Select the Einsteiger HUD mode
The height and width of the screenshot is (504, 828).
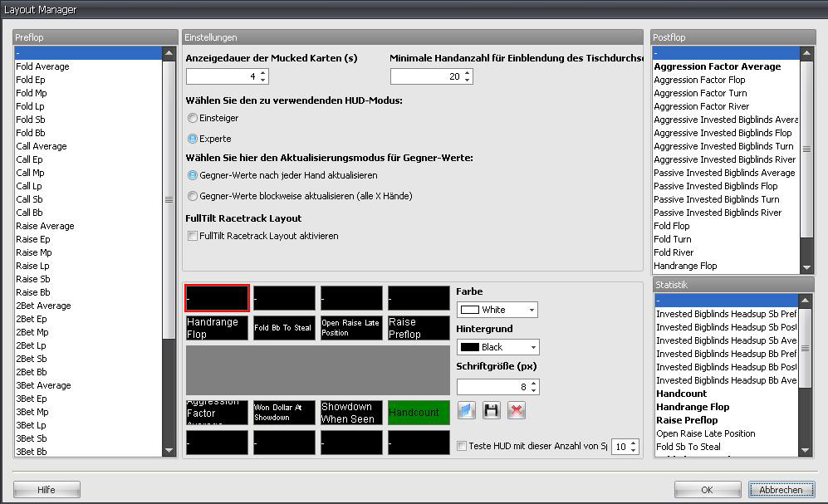tap(193, 118)
